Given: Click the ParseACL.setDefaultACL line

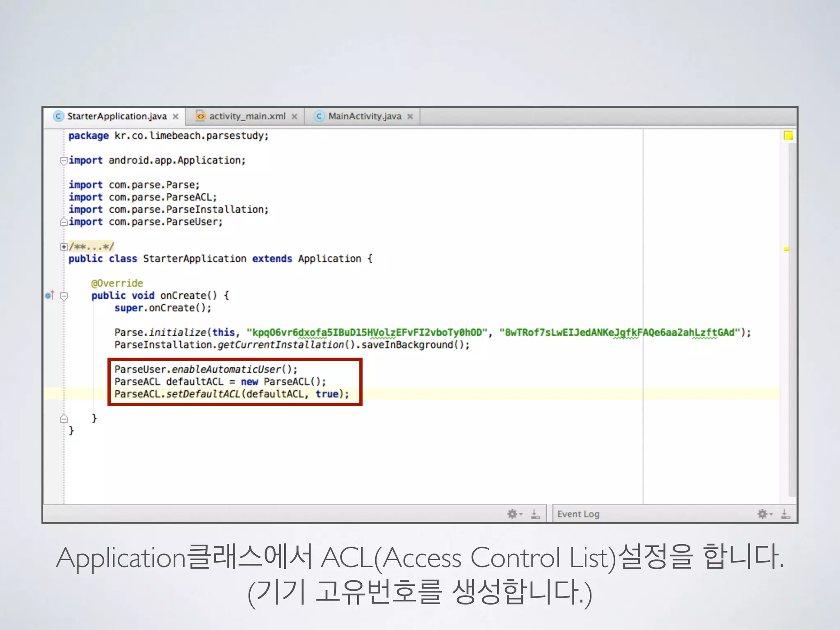Looking at the screenshot, I should pyautogui.click(x=232, y=394).
